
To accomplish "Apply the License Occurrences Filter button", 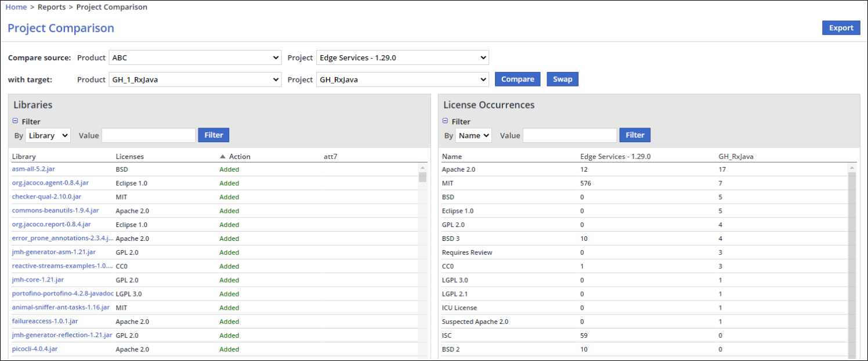I will pyautogui.click(x=635, y=135).
